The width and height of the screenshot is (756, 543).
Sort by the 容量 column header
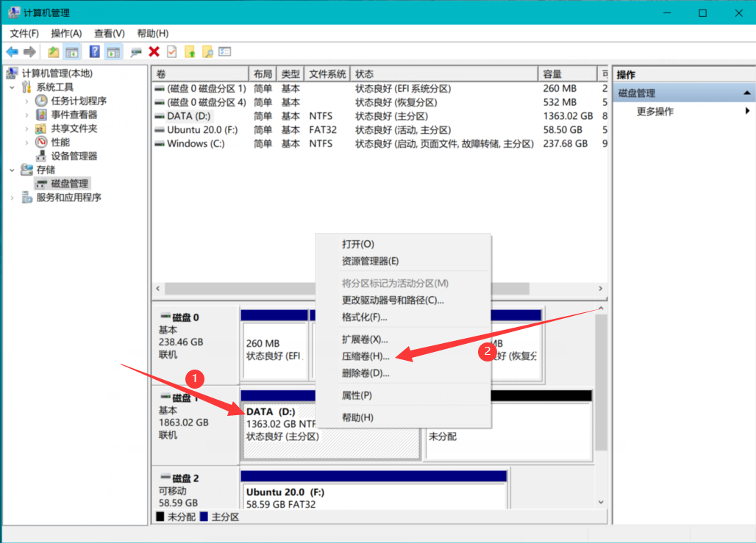click(567, 73)
